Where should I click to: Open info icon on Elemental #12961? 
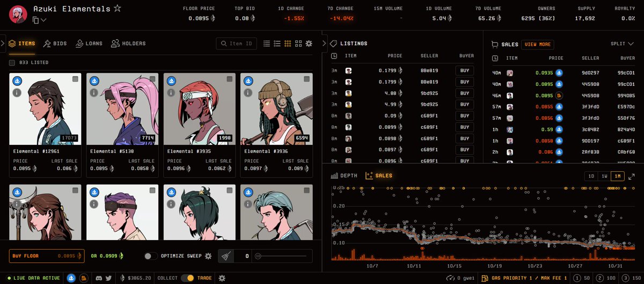coord(17,92)
